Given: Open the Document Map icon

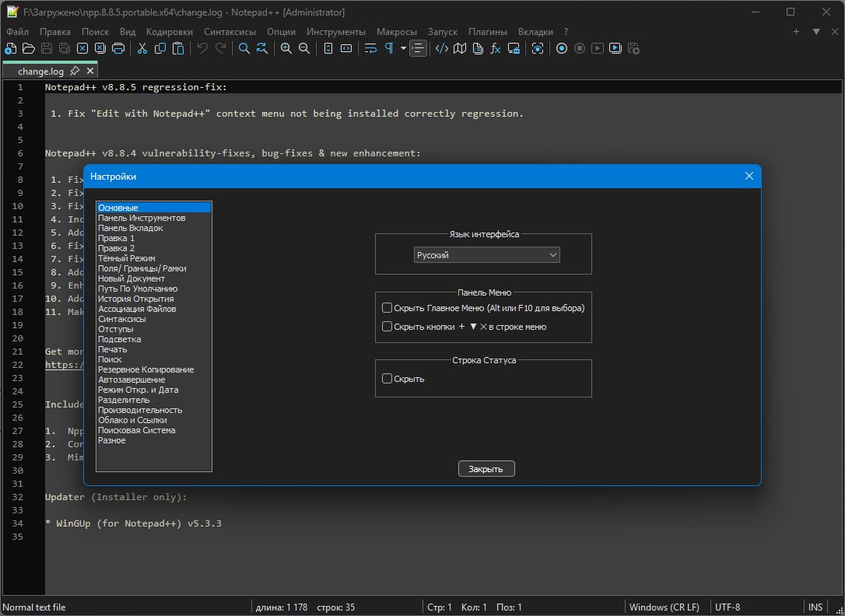Looking at the screenshot, I should click(x=459, y=48).
